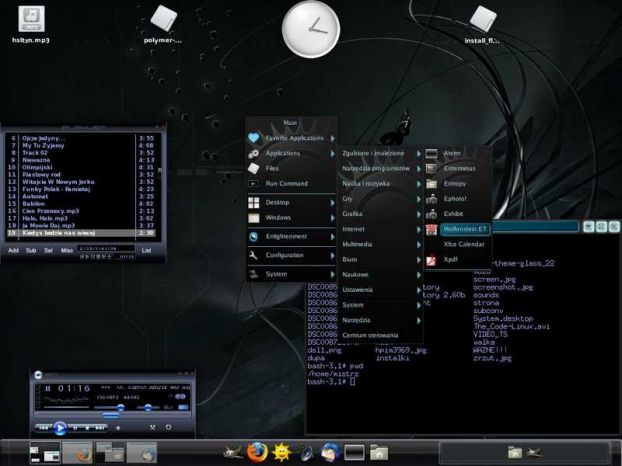The height and width of the screenshot is (466, 622).
Task: Expand the Internet category submenu
Action: pyautogui.click(x=380, y=229)
